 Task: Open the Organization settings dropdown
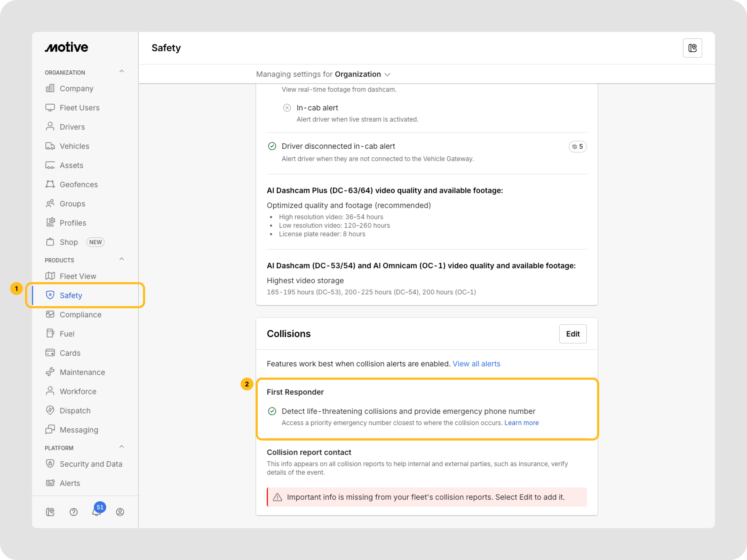tap(362, 74)
